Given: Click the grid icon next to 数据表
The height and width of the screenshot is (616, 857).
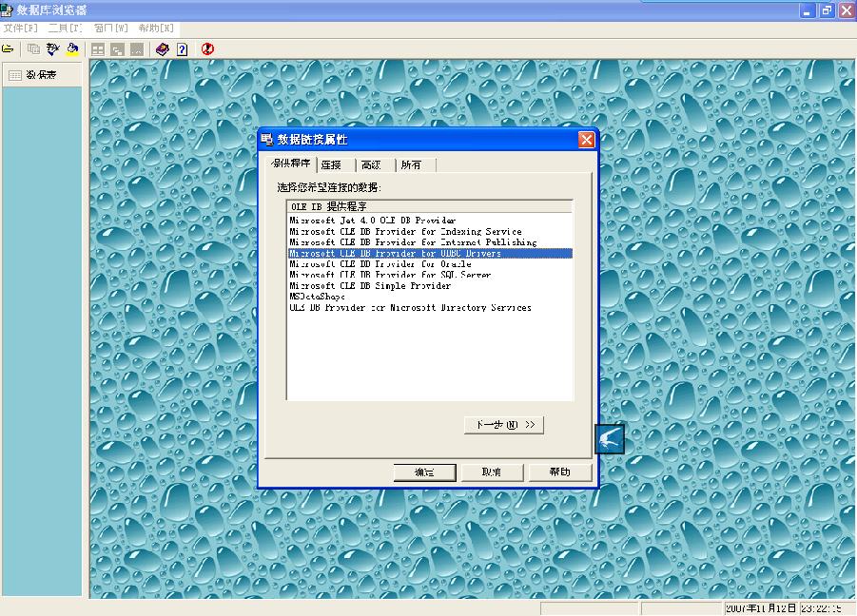Looking at the screenshot, I should (15, 75).
